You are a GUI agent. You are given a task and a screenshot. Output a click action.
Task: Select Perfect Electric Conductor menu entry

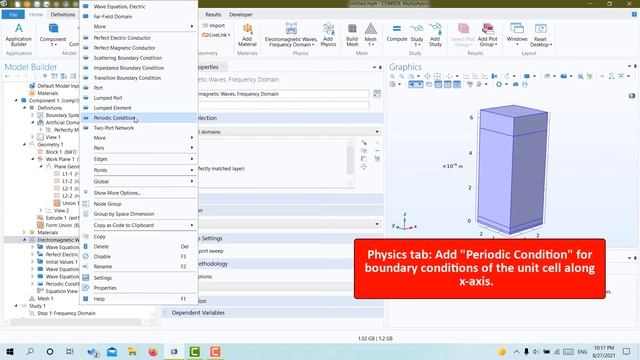[x=139, y=38]
